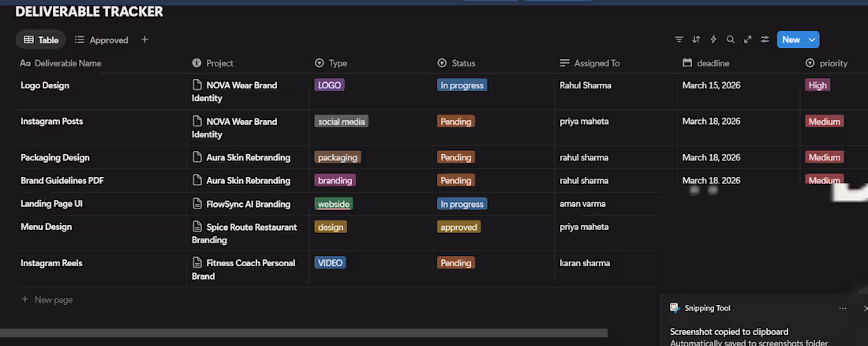
Task: Open the sort arrows icon
Action: click(x=696, y=39)
